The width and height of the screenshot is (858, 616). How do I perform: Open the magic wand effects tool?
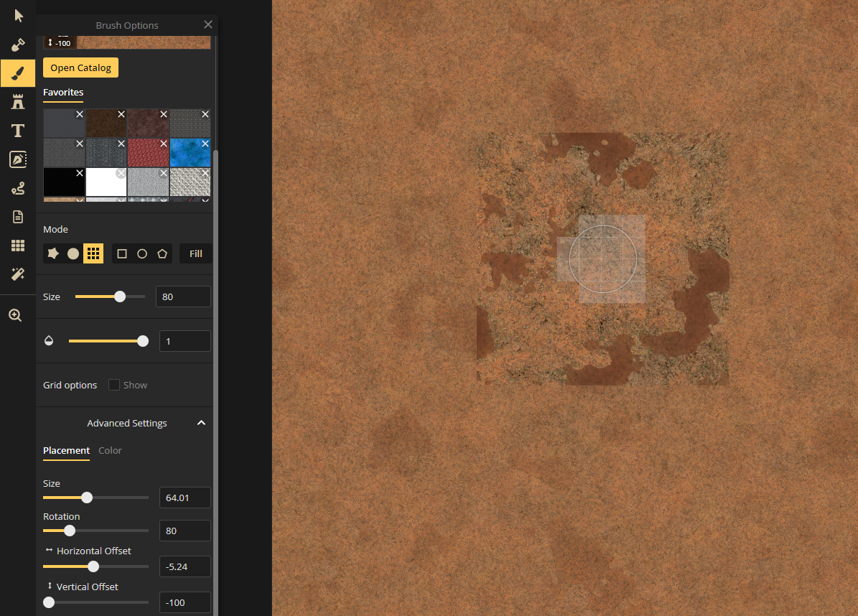pos(17,274)
